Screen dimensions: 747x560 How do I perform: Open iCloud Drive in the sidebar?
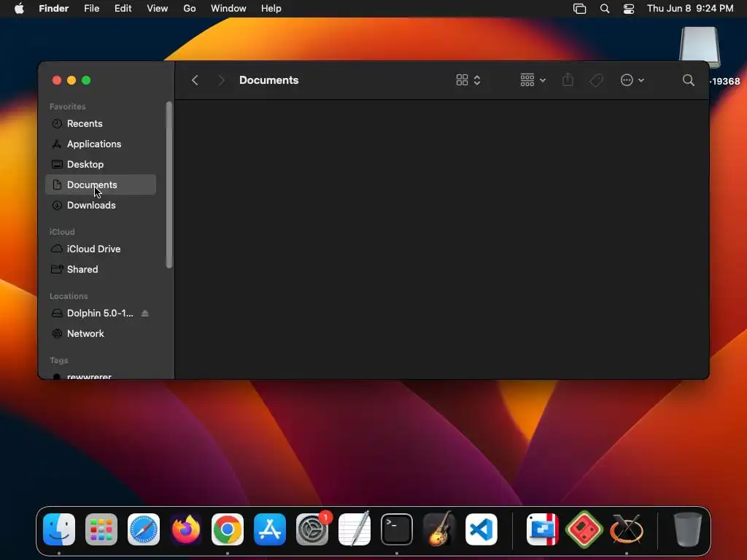click(x=101, y=249)
